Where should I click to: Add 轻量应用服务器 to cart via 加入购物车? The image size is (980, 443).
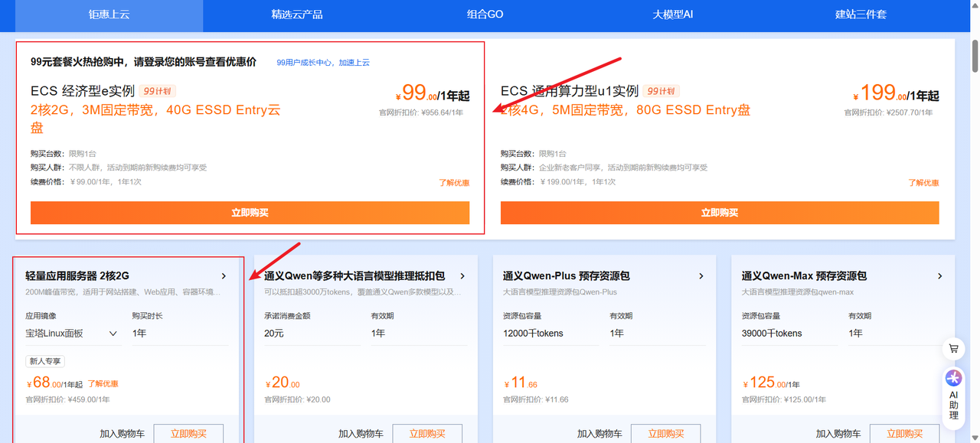[122, 434]
